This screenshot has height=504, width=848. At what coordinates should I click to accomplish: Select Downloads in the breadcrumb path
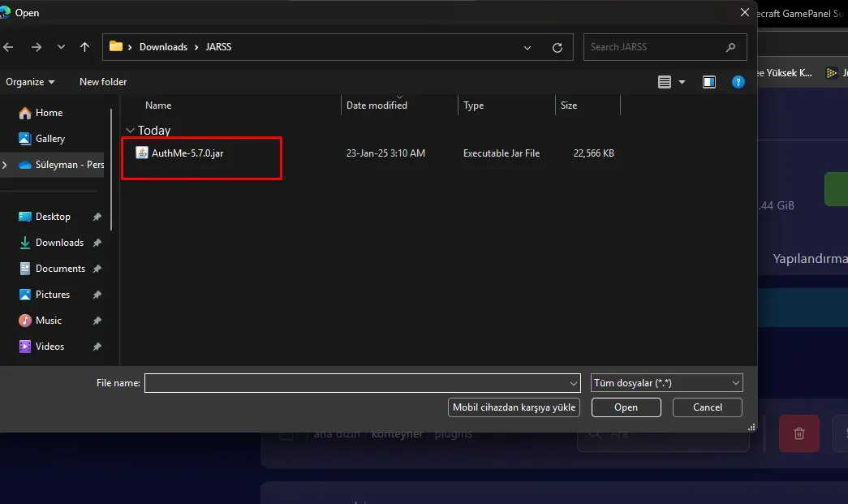coord(164,47)
